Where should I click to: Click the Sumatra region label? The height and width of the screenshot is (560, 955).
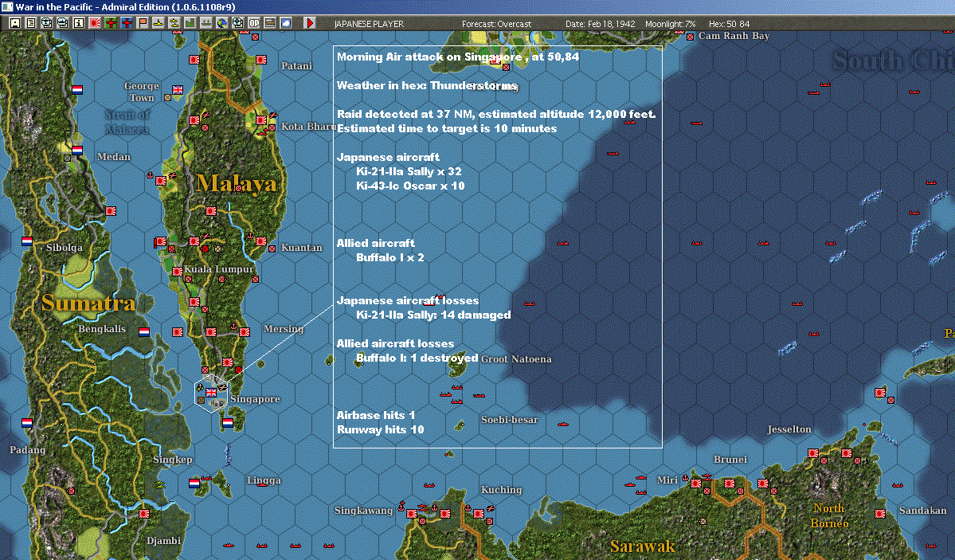[x=88, y=303]
